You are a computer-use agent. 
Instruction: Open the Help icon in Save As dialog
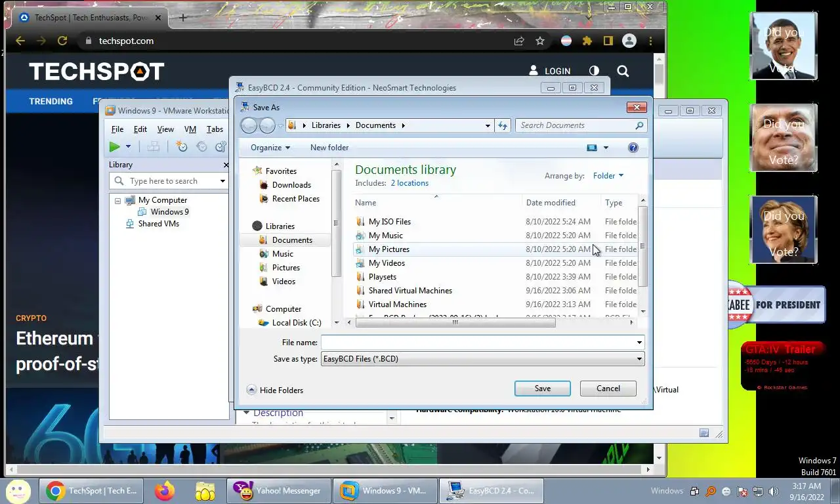click(x=633, y=148)
